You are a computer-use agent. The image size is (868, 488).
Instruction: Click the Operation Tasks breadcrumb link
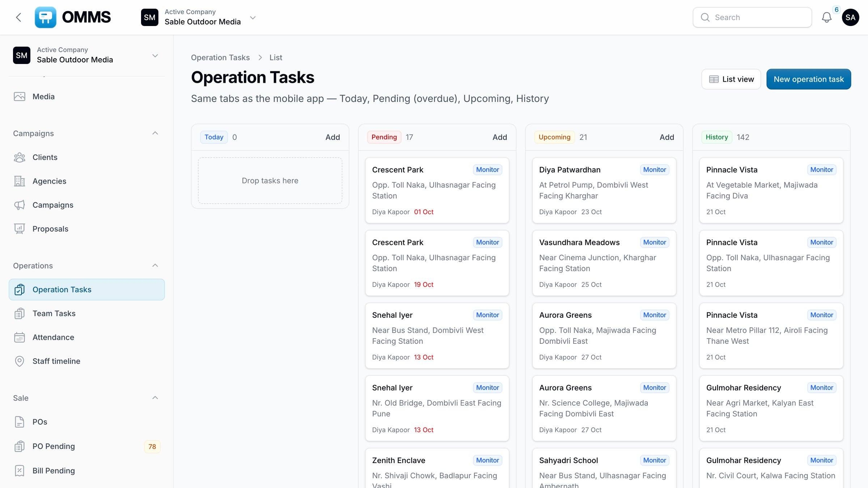point(220,57)
